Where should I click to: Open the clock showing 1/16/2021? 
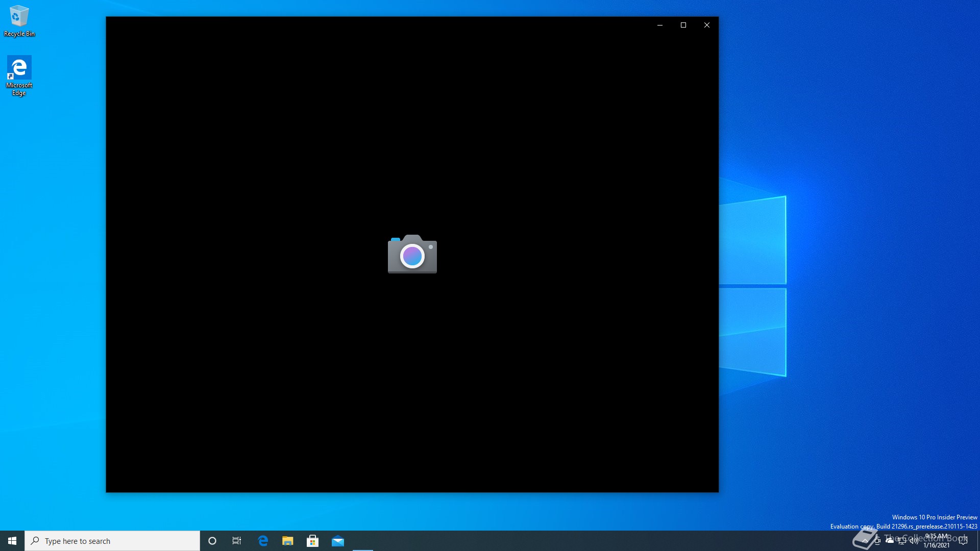(937, 541)
